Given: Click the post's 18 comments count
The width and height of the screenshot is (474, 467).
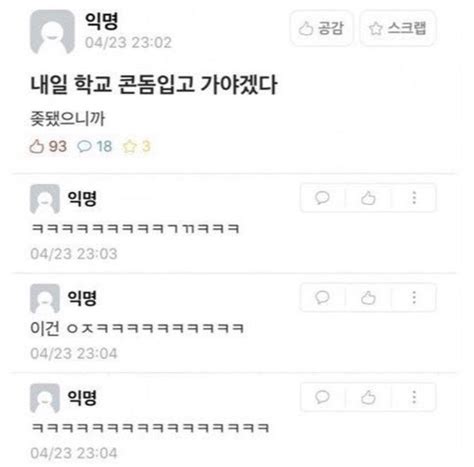Looking at the screenshot, I should click(x=95, y=146).
